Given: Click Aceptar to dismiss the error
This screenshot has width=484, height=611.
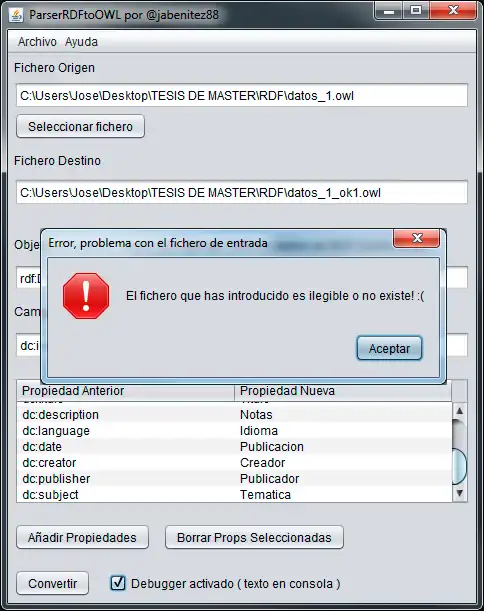Looking at the screenshot, I should [x=389, y=348].
